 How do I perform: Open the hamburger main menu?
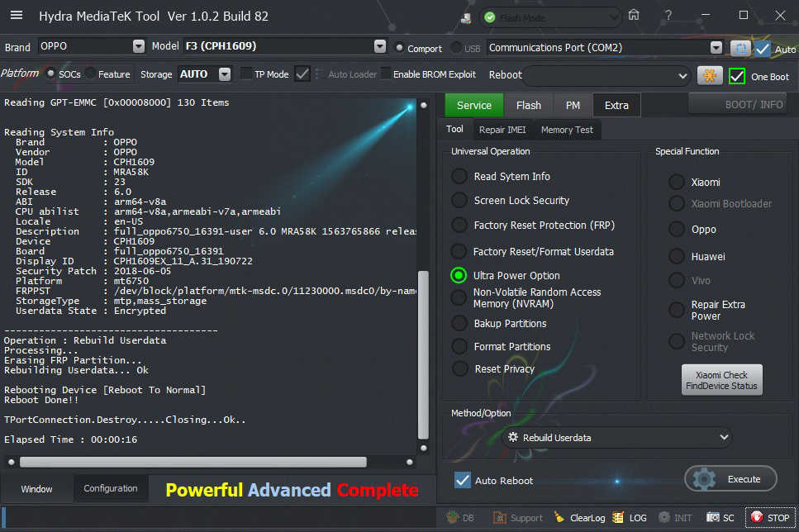point(17,16)
